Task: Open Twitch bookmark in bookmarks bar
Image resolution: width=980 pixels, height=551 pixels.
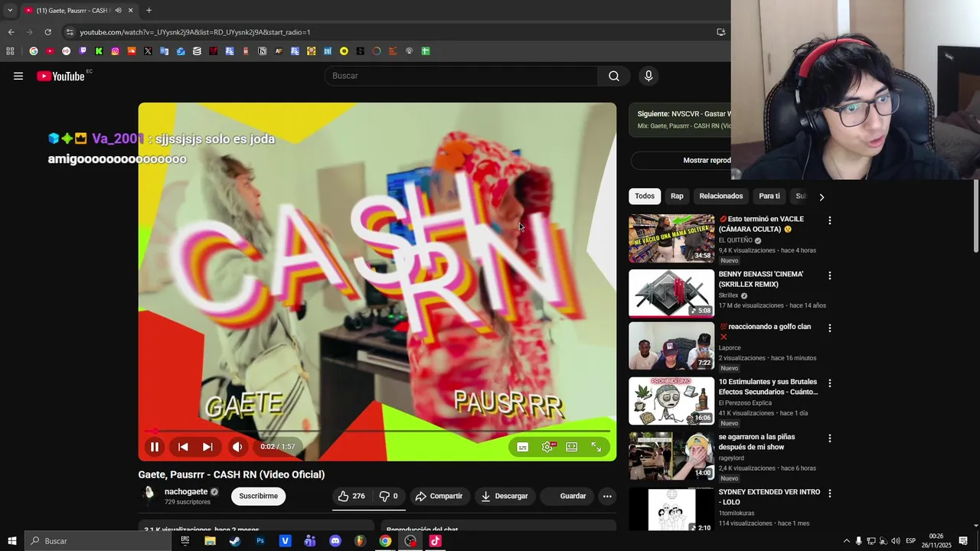Action: (x=83, y=51)
